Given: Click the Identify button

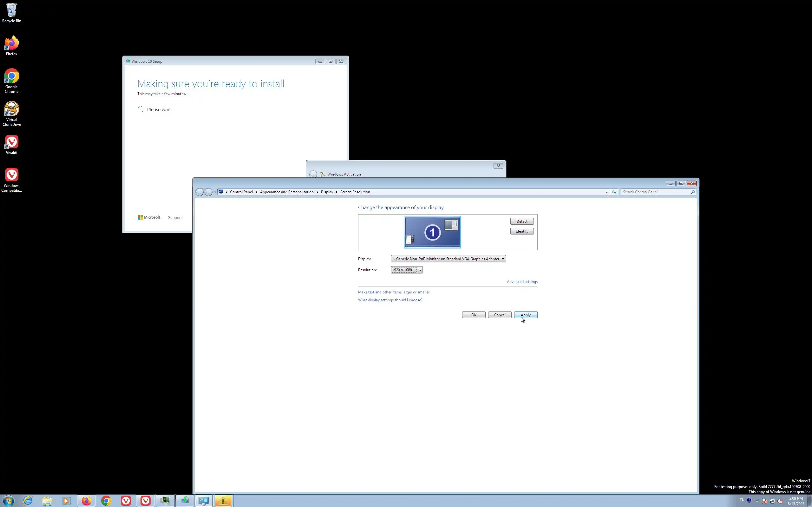Looking at the screenshot, I should (522, 231).
